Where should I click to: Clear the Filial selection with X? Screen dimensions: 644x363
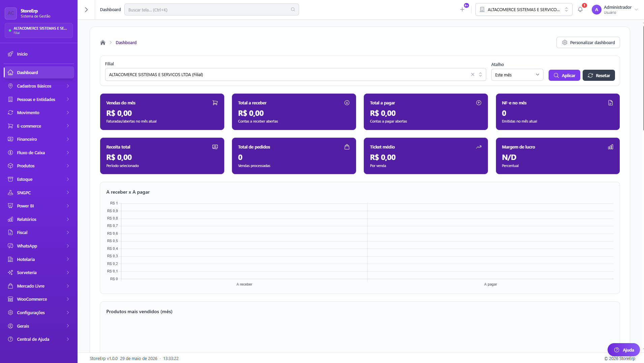click(x=473, y=74)
